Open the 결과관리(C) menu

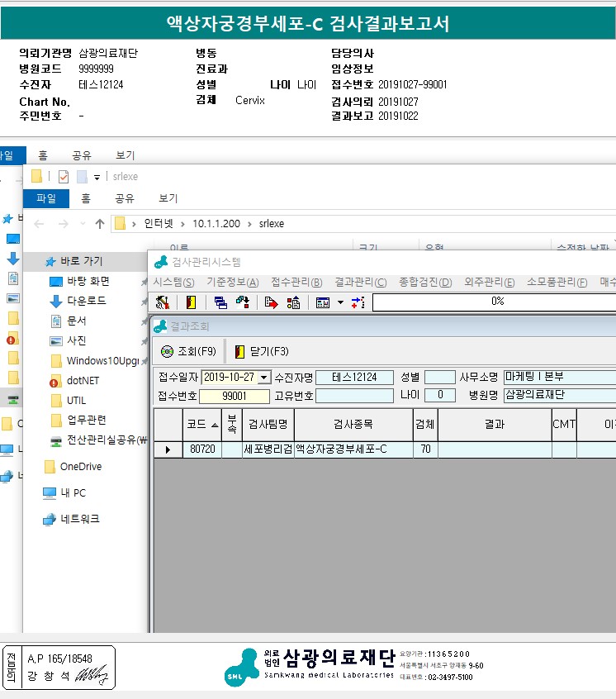(361, 283)
